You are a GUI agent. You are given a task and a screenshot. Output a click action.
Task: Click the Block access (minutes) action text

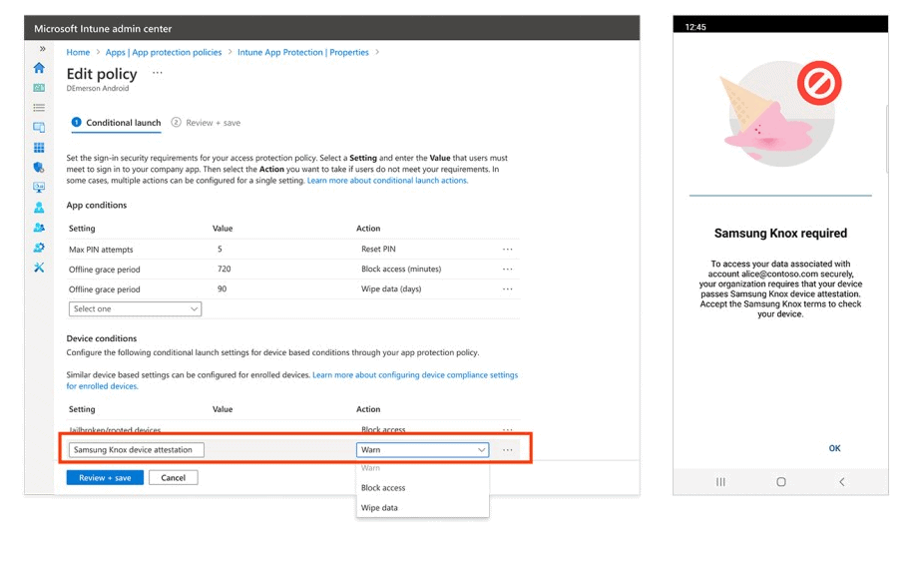[x=401, y=270]
